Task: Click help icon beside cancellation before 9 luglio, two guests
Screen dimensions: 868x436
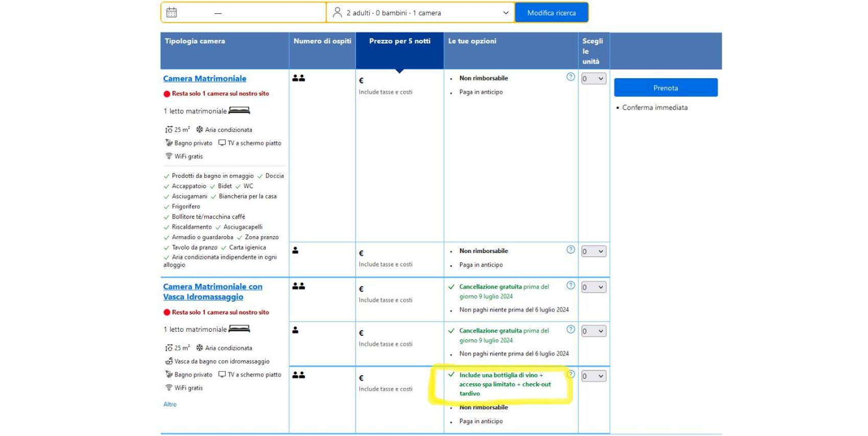Action: [571, 286]
